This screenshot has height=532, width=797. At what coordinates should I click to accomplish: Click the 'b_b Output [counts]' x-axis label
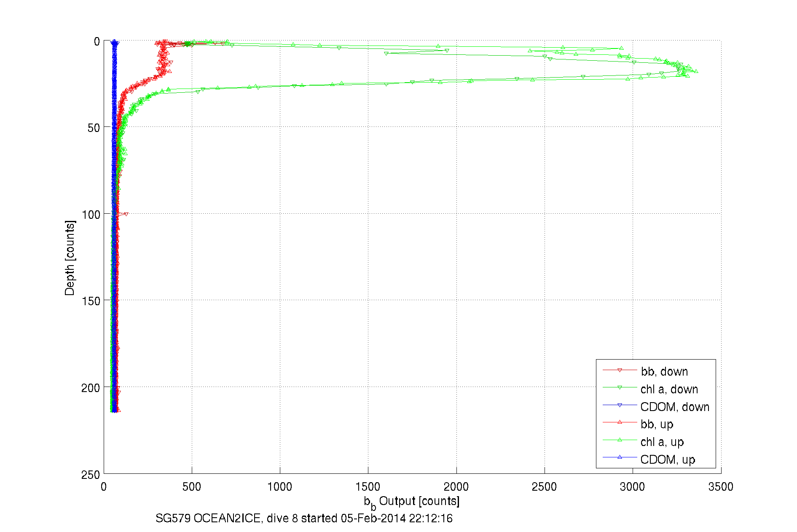[x=412, y=502]
